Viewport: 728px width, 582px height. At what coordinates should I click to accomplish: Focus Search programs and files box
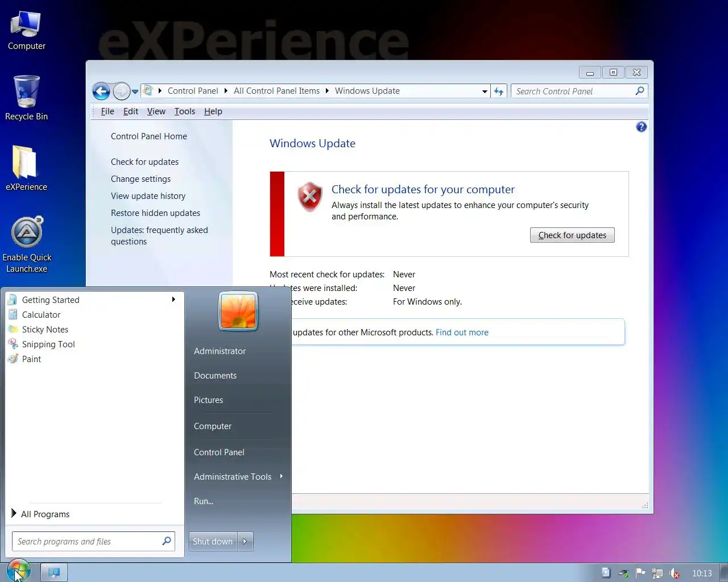pyautogui.click(x=93, y=541)
